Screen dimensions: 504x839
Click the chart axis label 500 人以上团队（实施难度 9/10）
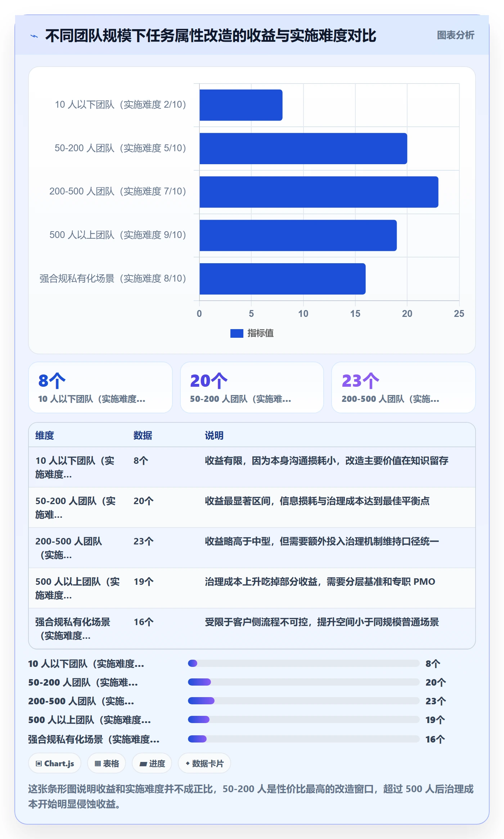click(118, 235)
